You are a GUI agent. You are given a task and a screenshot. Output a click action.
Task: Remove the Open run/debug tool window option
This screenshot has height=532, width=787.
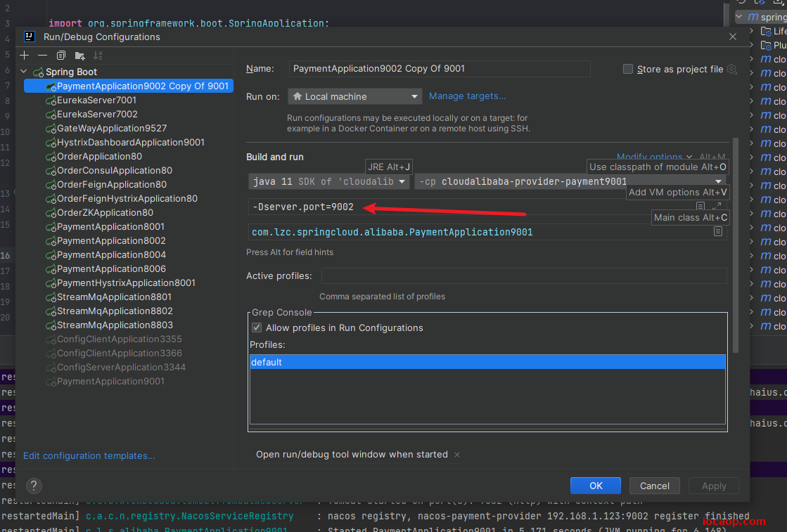[456, 455]
